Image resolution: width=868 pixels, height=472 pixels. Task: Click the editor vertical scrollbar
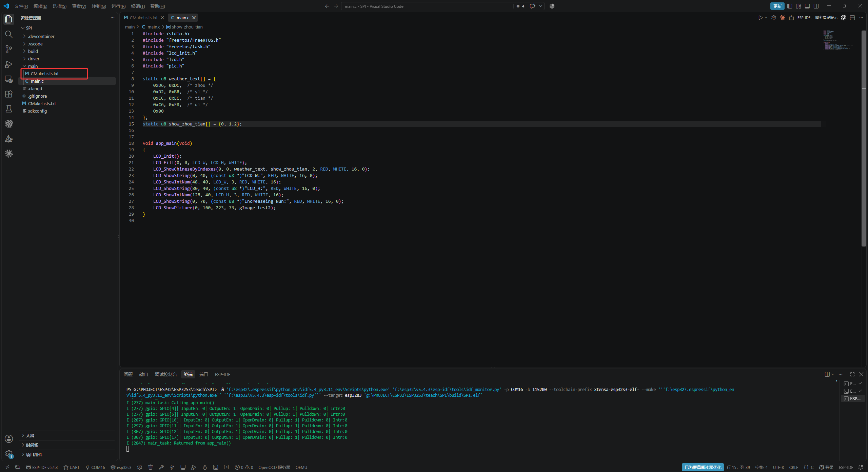coord(864,138)
